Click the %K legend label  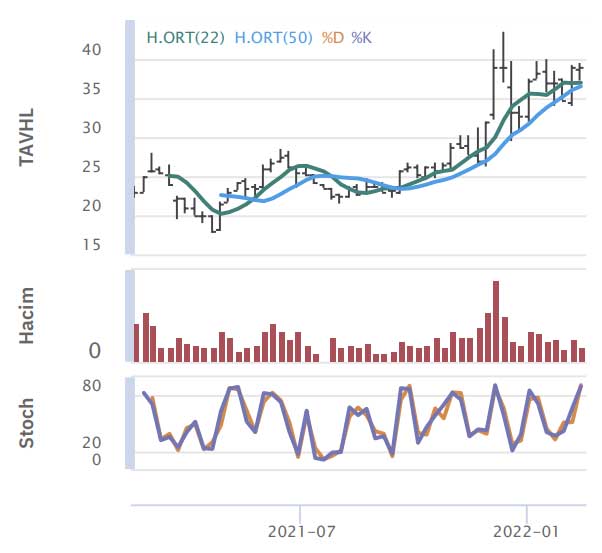[x=361, y=38]
